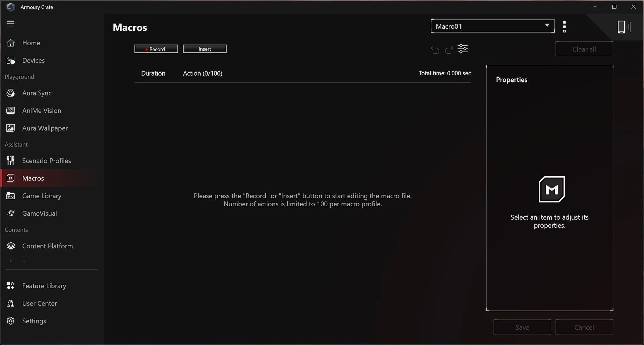Click the Insert button
This screenshot has height=345, width=644.
tap(205, 49)
